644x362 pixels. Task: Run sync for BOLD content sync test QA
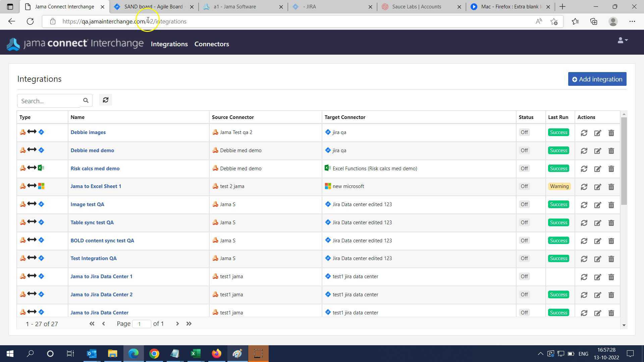(584, 241)
